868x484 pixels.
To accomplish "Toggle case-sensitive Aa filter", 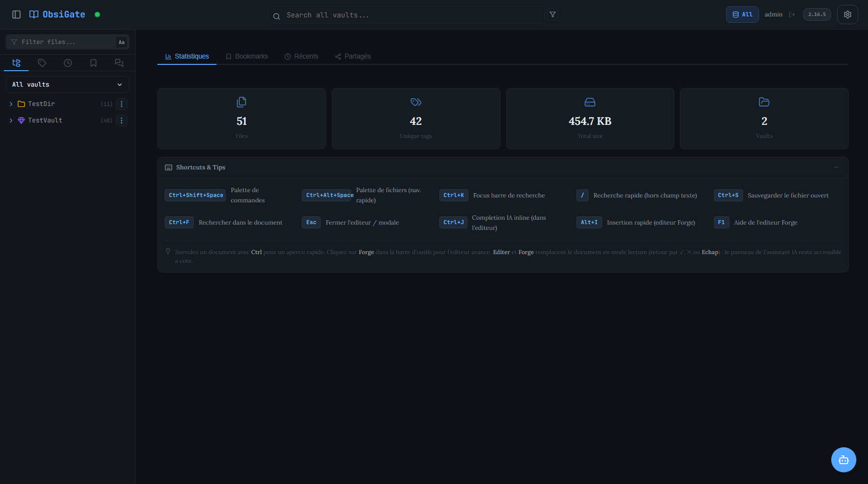I will click(122, 42).
